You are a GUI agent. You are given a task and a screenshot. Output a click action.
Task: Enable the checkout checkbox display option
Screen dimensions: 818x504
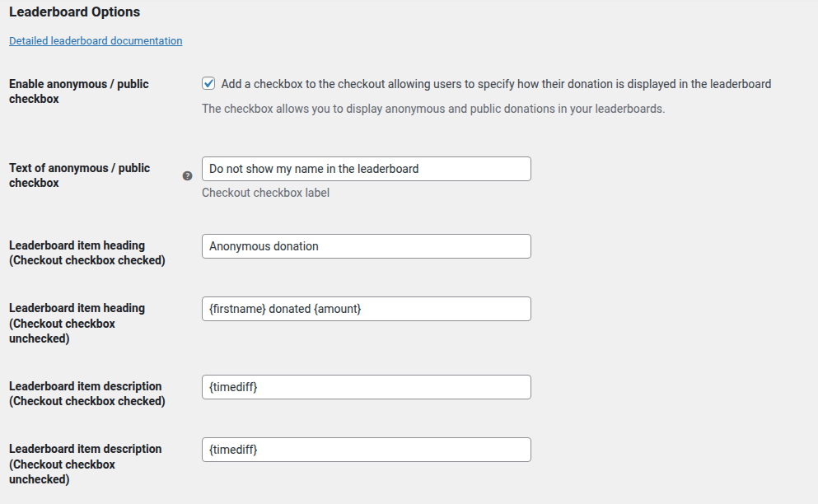click(208, 83)
